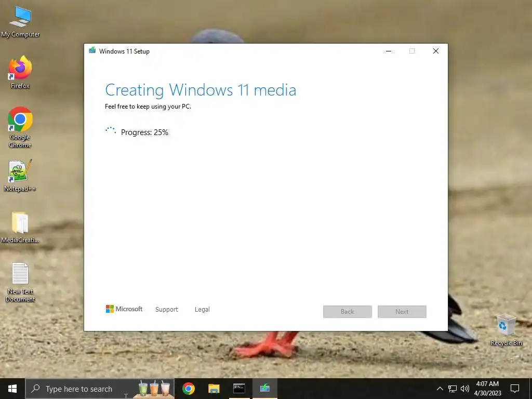This screenshot has height=399, width=532.
Task: Click the Legal link in Setup
Action: point(202,310)
